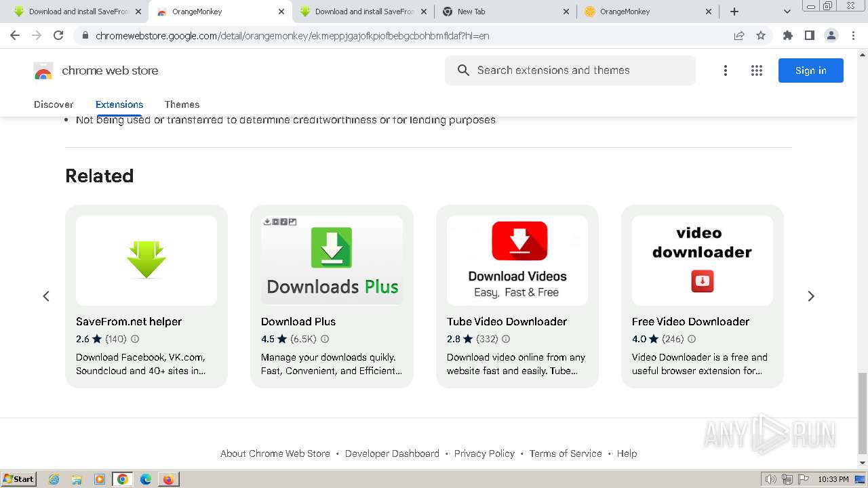Open Chrome from the taskbar
Viewport: 868px width, 488px height.
[x=122, y=479]
